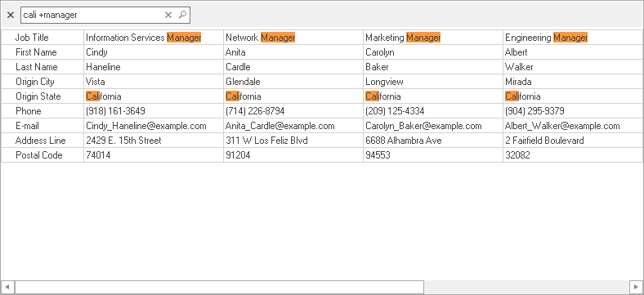Select address 2 Fairfield Boulevard

coord(574,141)
